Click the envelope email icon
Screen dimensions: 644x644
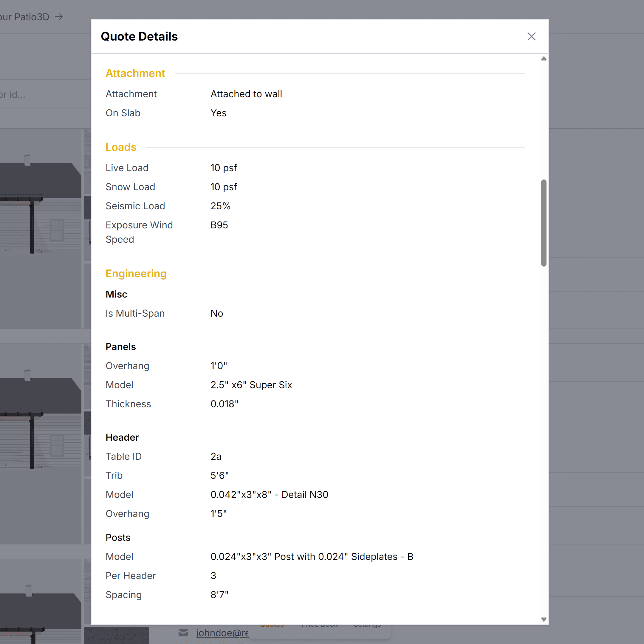tap(183, 633)
